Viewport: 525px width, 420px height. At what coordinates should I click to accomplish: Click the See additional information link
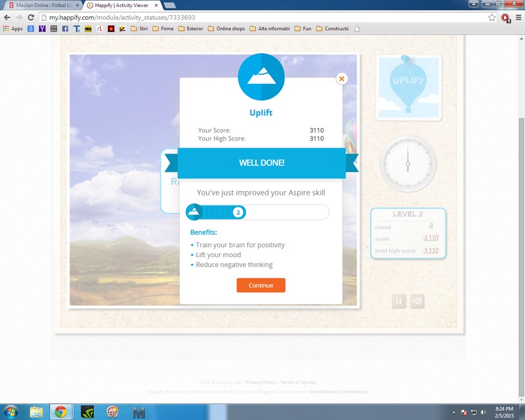pyautogui.click(x=338, y=392)
